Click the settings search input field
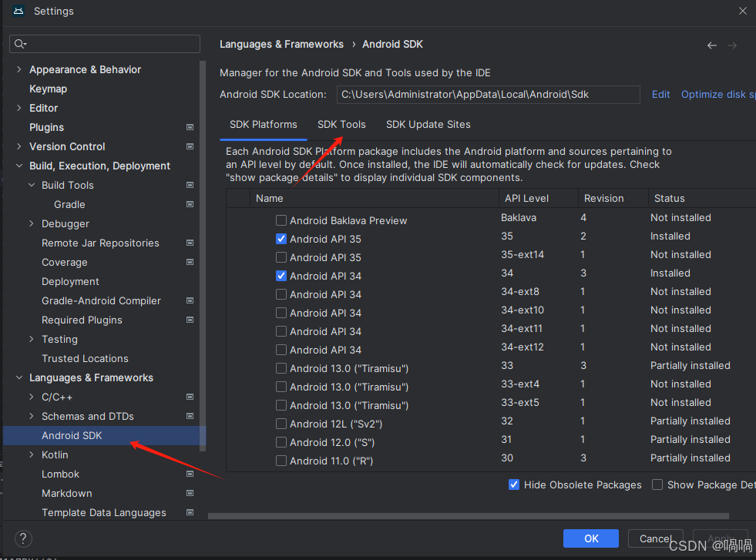The image size is (756, 560). point(105,44)
